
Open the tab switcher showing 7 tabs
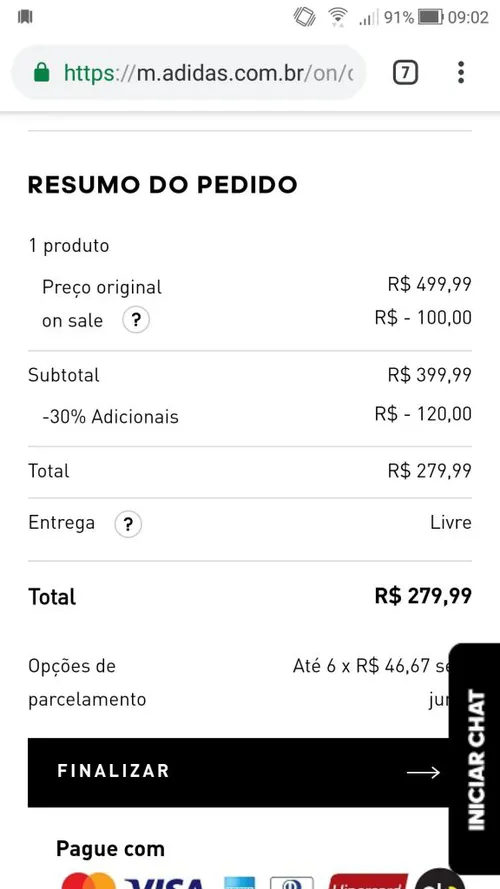(405, 73)
